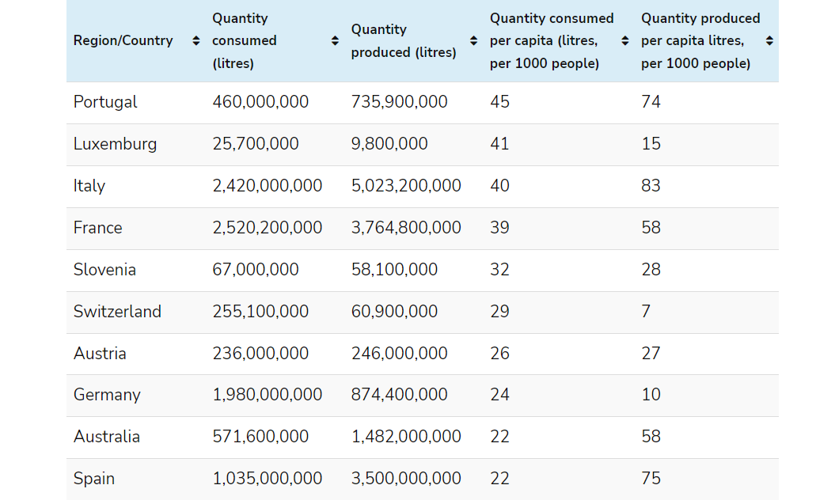Click Austria's per capita produced 27
Screen dimensions: 835x504
pos(651,354)
